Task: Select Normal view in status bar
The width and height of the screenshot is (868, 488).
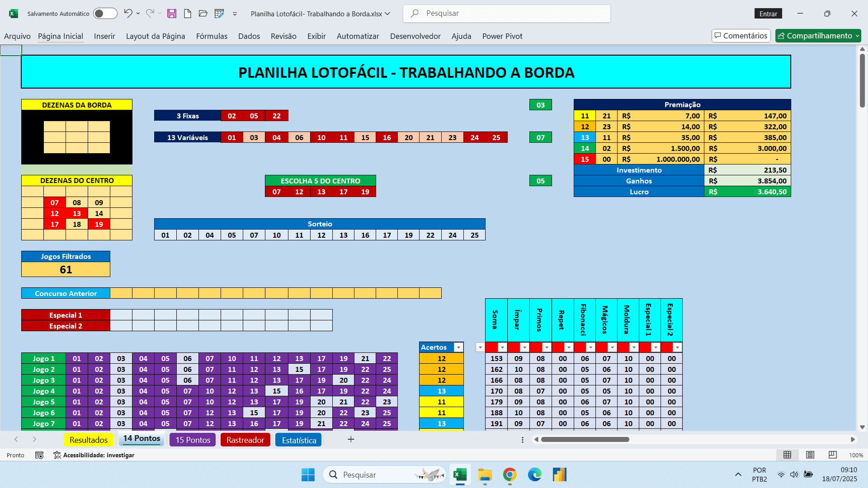Action: tap(787, 455)
